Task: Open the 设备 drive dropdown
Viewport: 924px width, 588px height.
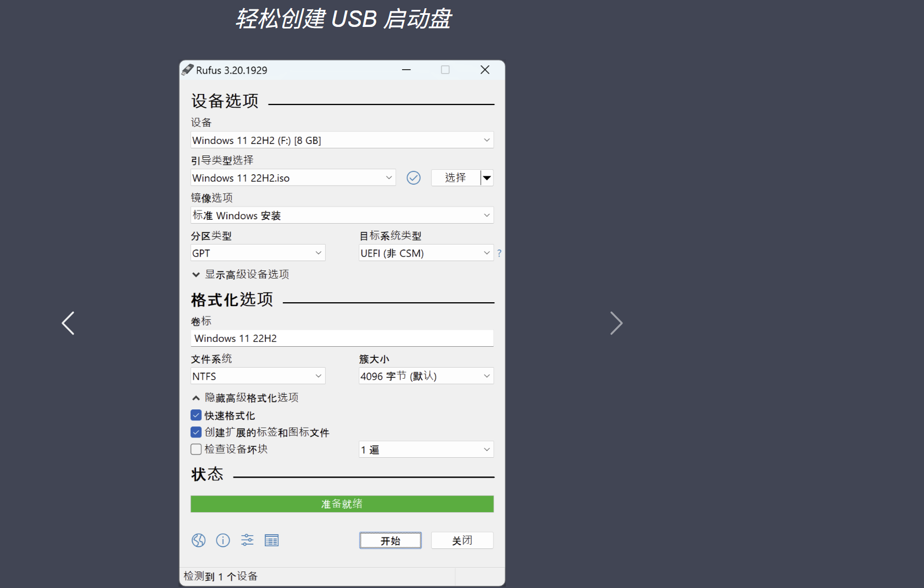Action: 342,140
